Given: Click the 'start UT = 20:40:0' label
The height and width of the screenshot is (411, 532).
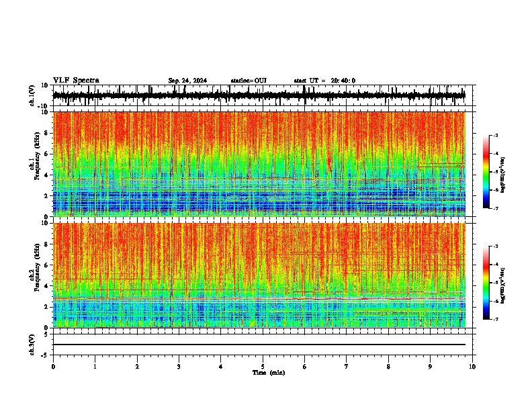Looking at the screenshot, I should [324, 81].
